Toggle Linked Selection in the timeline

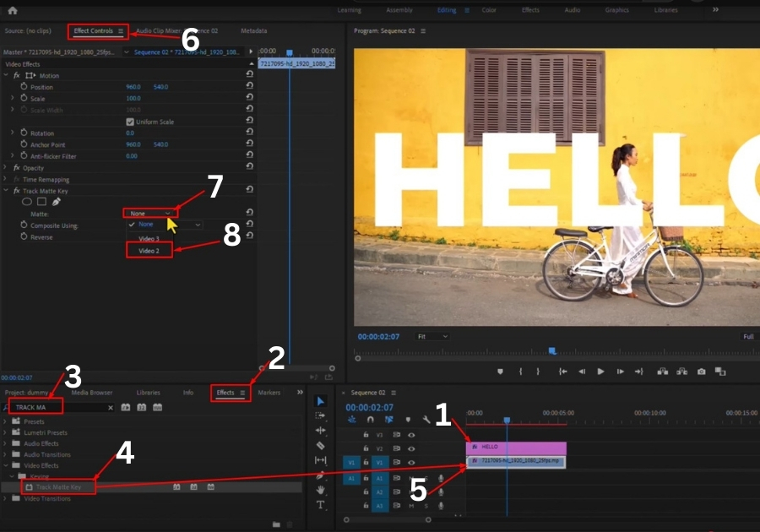point(388,420)
